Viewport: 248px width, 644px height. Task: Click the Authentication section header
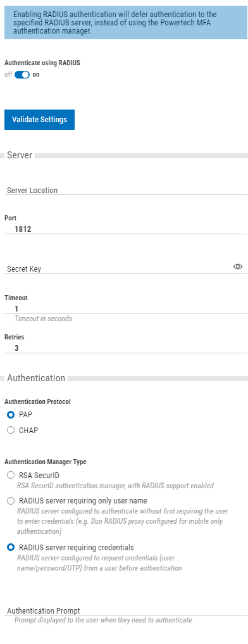36,378
